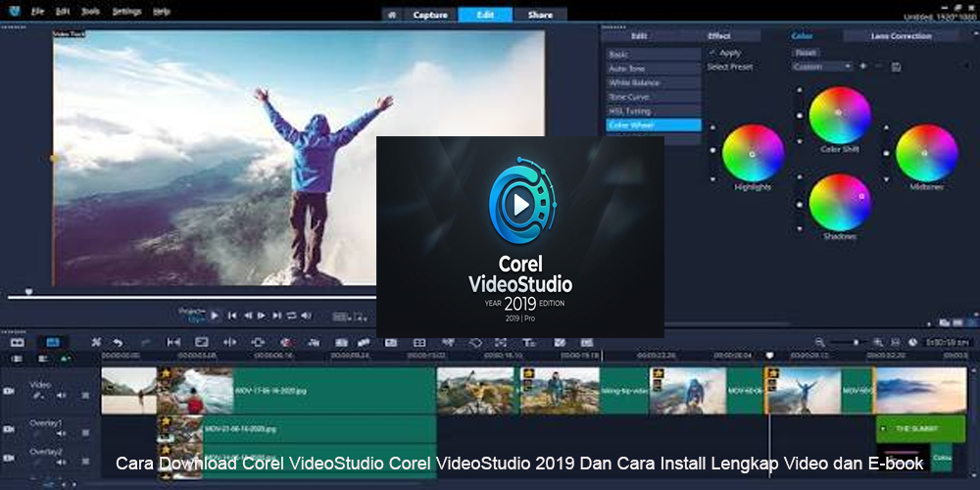Open the Time Remapping icon

448,342
